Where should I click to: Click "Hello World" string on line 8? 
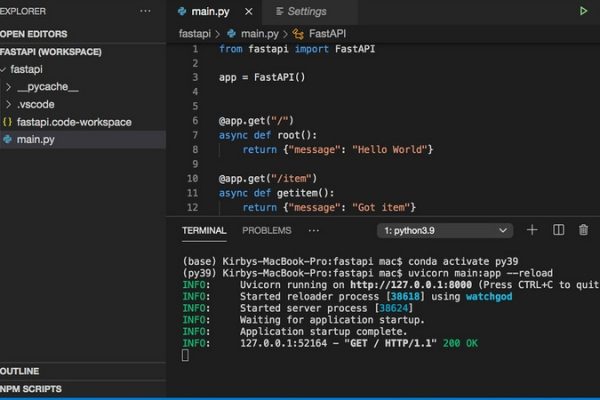pos(390,149)
